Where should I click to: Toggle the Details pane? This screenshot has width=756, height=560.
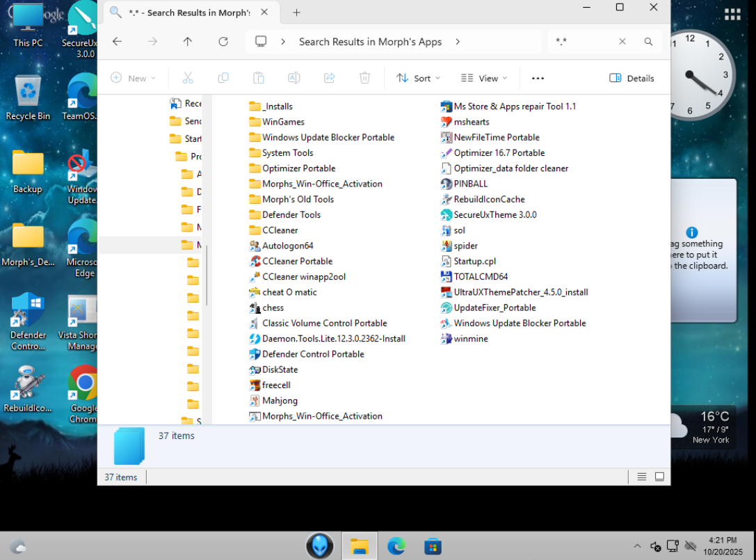pos(632,79)
